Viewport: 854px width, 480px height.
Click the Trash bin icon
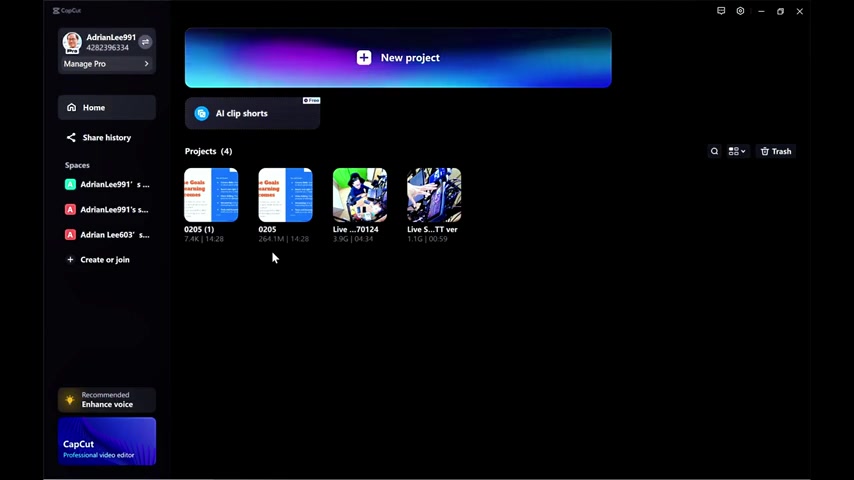[765, 151]
